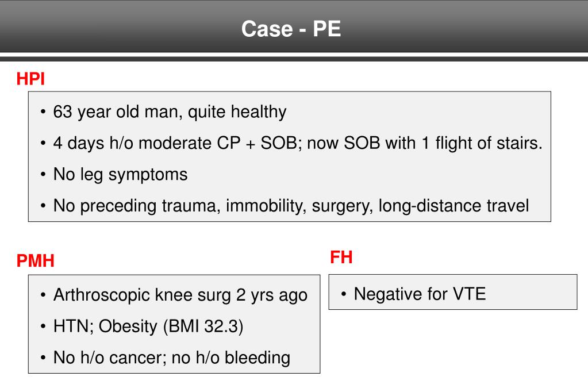Click the 'No preceding trauma, immobility' bullet

click(291, 206)
